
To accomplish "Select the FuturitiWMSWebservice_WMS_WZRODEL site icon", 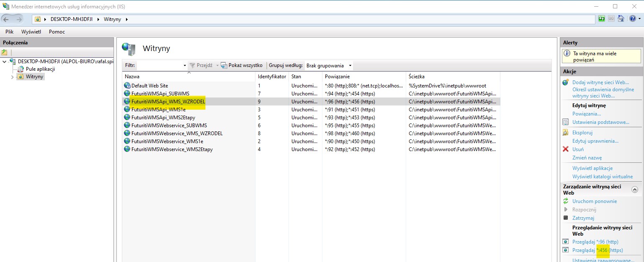I will tap(127, 133).
